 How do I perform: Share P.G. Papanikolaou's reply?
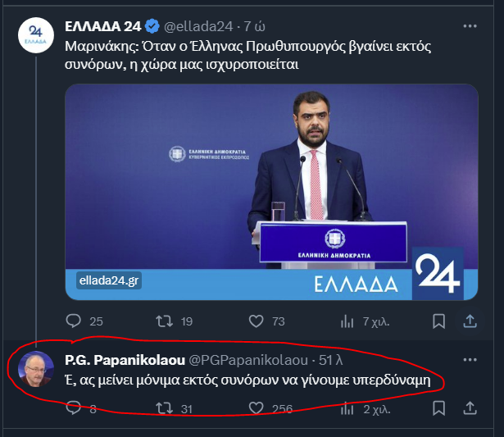pos(470,407)
